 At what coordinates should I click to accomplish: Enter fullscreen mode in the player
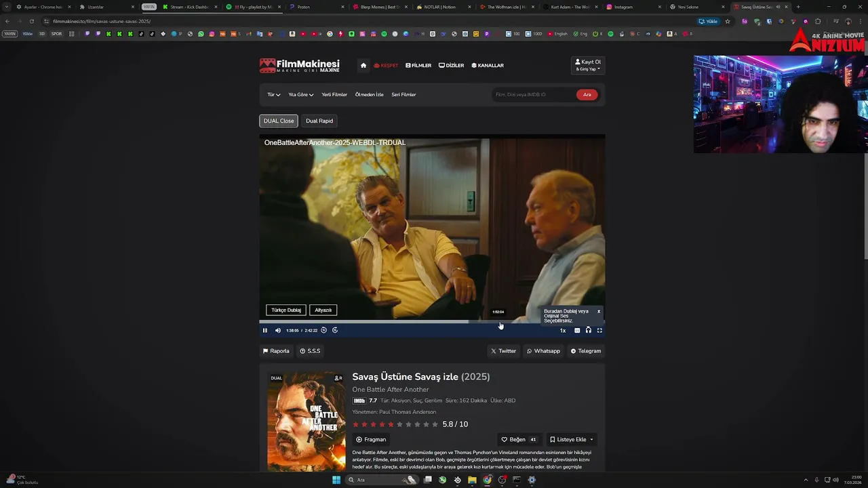(599, 331)
